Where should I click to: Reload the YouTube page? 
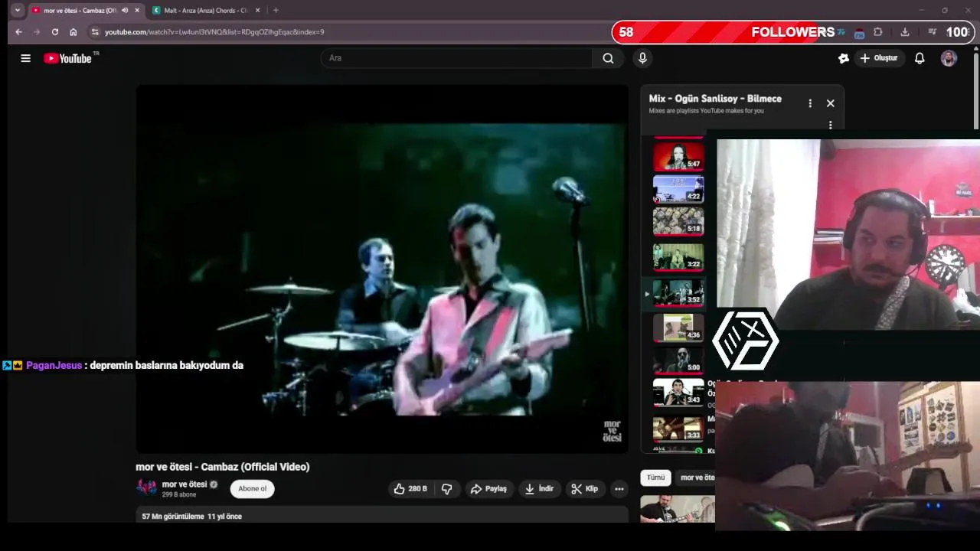click(55, 32)
